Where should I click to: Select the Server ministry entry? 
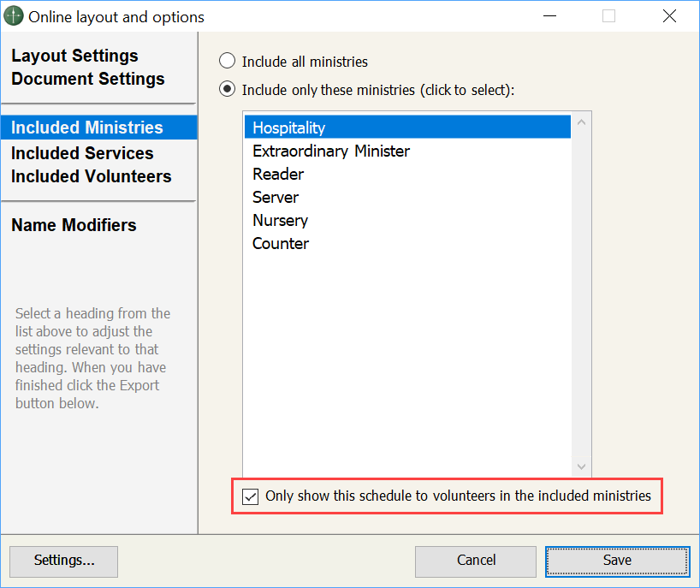click(x=276, y=197)
